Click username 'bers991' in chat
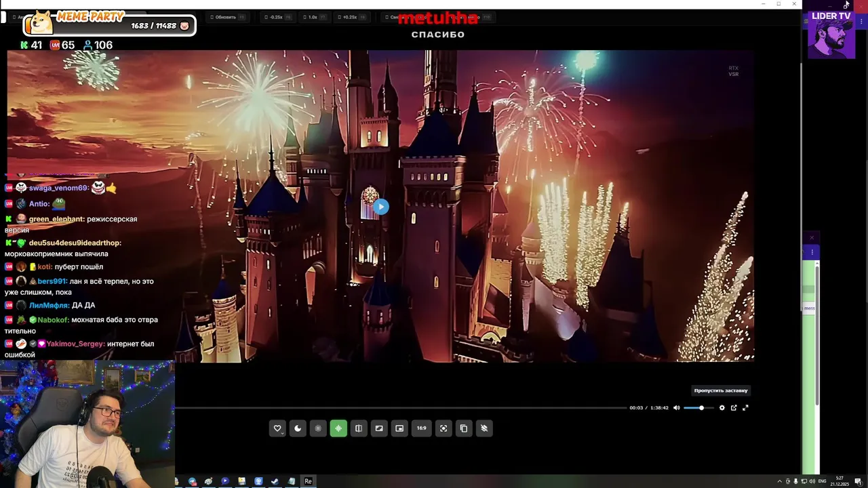The width and height of the screenshot is (868, 488). click(52, 281)
